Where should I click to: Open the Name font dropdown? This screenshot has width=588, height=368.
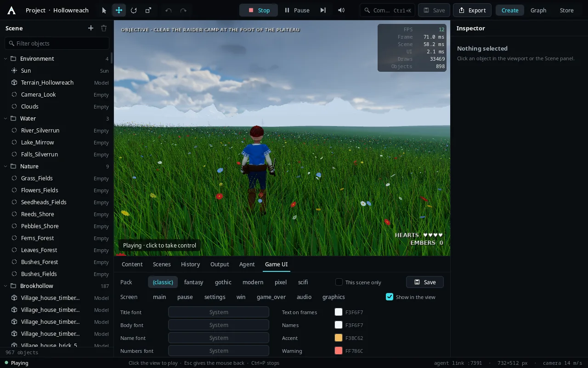pos(219,338)
